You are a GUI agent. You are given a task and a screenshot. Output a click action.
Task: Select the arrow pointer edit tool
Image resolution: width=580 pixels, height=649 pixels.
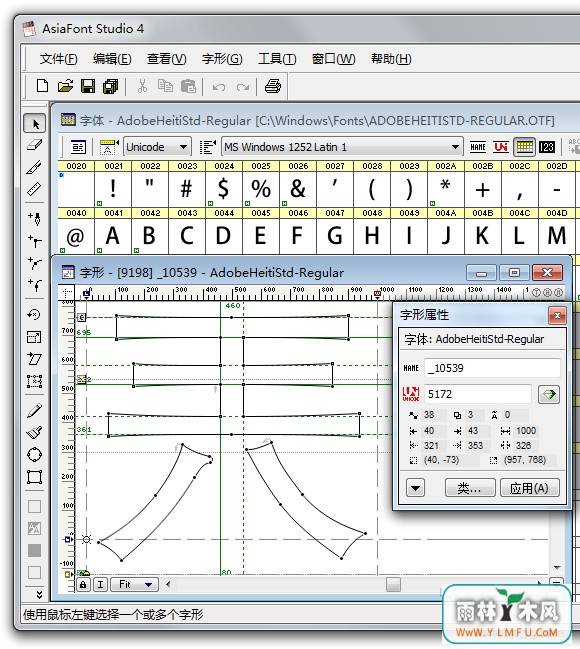coord(34,124)
